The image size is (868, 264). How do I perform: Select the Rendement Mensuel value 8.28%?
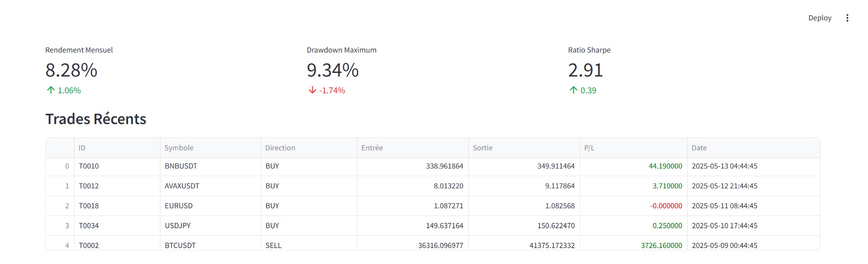pyautogui.click(x=72, y=70)
